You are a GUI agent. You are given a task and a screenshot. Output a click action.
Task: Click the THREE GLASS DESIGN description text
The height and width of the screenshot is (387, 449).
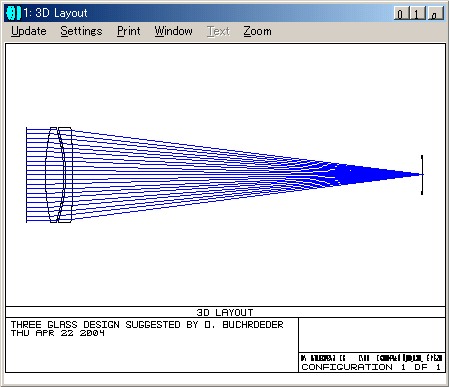pos(147,324)
